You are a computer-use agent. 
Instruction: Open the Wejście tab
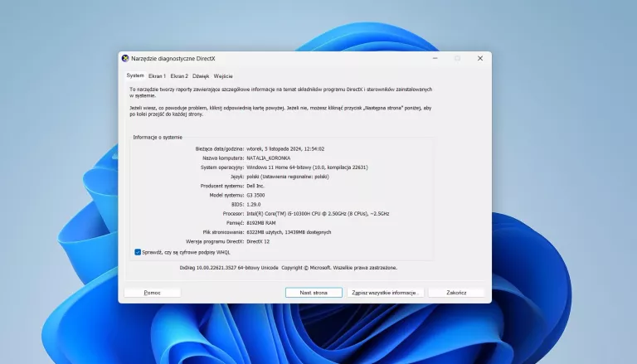tap(223, 75)
